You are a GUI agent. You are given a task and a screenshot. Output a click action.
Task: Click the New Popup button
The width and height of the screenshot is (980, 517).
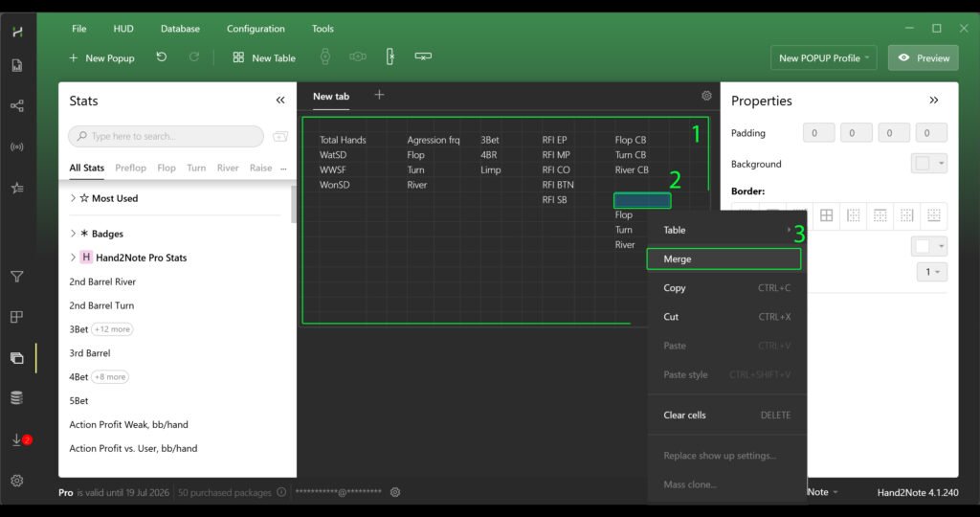pyautogui.click(x=100, y=58)
